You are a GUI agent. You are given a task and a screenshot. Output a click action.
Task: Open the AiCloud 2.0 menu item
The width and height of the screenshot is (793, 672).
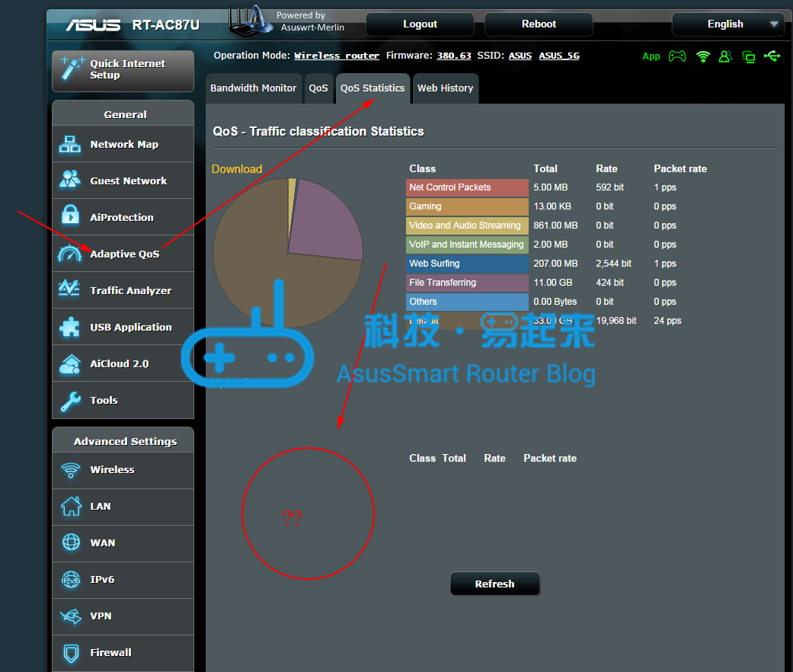coord(123,363)
